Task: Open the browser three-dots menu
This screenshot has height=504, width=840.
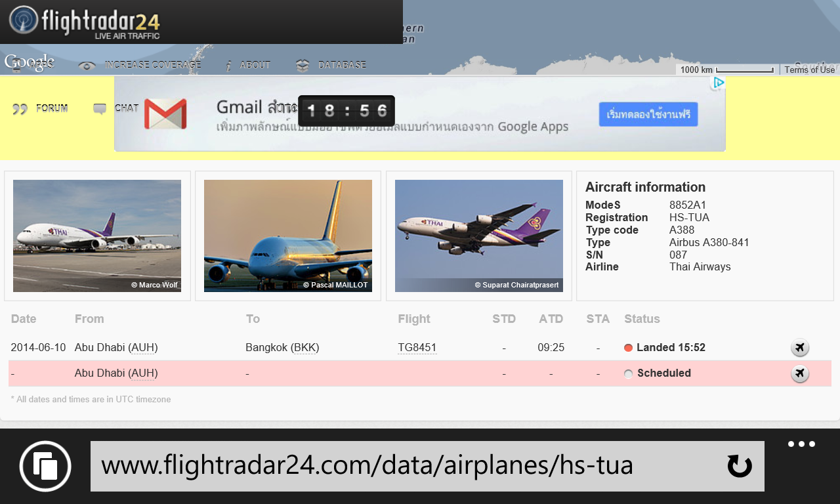Action: pyautogui.click(x=801, y=444)
